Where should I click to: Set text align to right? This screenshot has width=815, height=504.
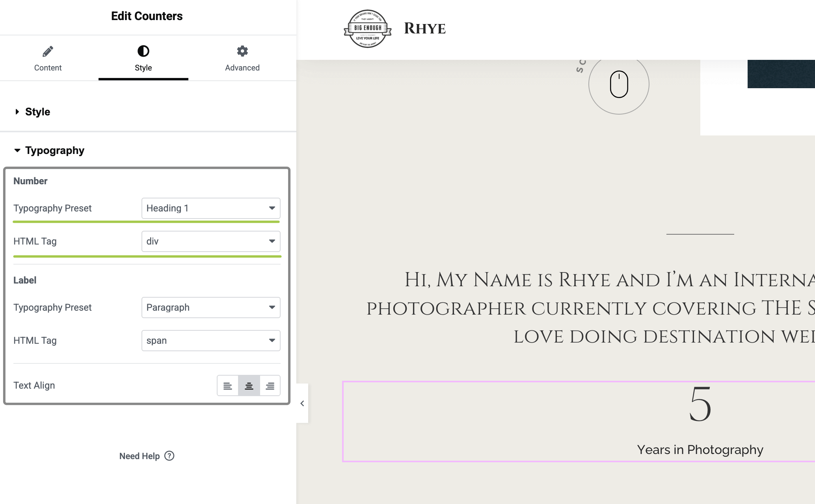tap(270, 386)
